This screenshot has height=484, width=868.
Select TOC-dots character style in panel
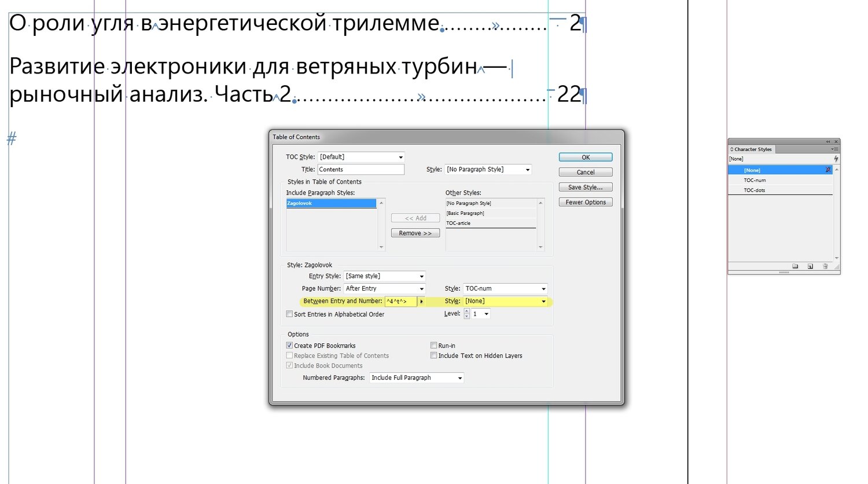780,190
